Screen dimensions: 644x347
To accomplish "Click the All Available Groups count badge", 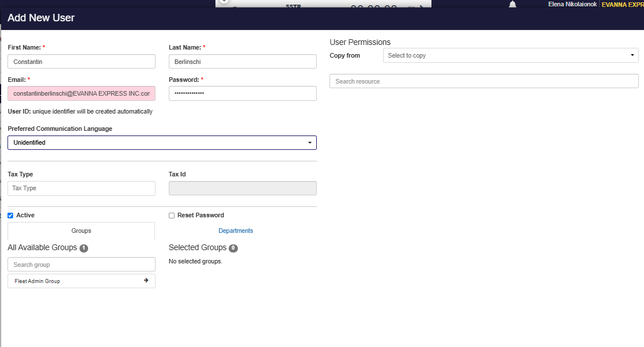I will pos(84,248).
